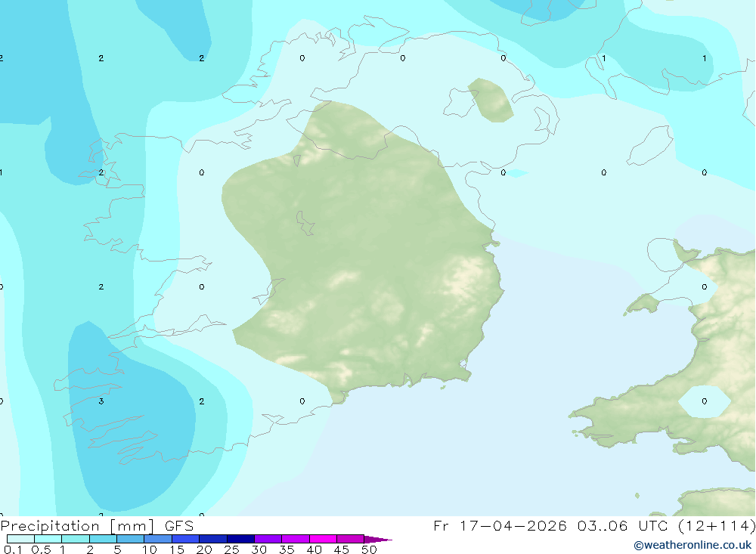Click the 0.5 to 1 mm legend swatch
756x554 pixels.
48,539
